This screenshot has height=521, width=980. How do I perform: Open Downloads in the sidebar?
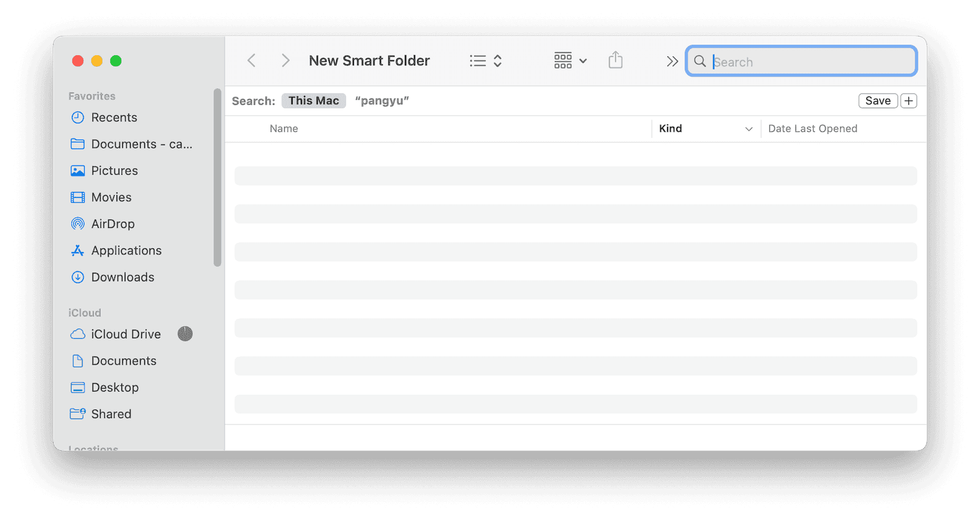[123, 278]
